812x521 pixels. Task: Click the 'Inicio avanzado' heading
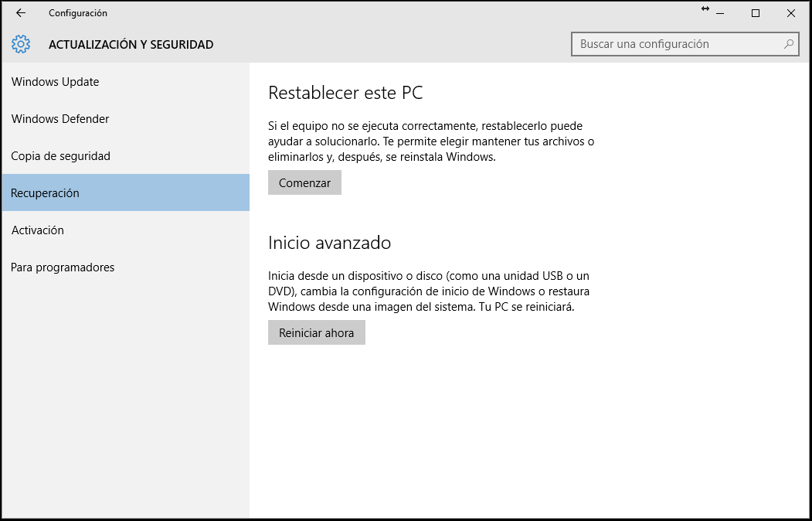pyautogui.click(x=329, y=243)
